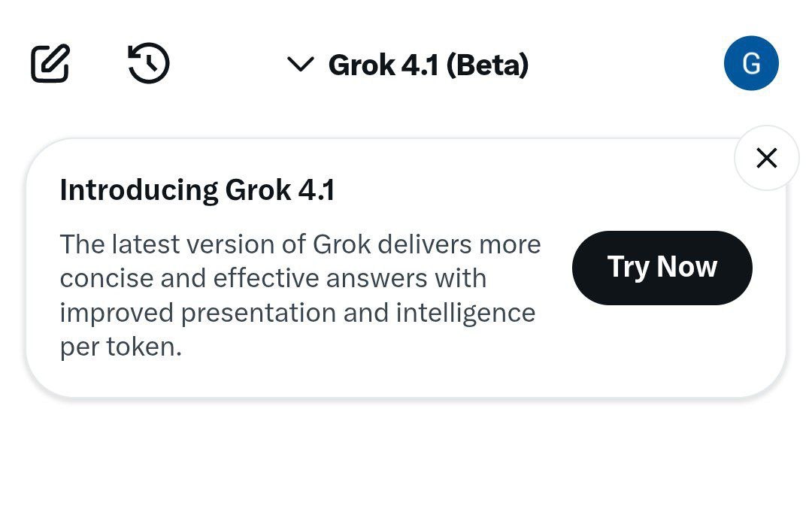Click the Grok 4.1 (Beta) model title
812x515 pixels.
tap(429, 65)
